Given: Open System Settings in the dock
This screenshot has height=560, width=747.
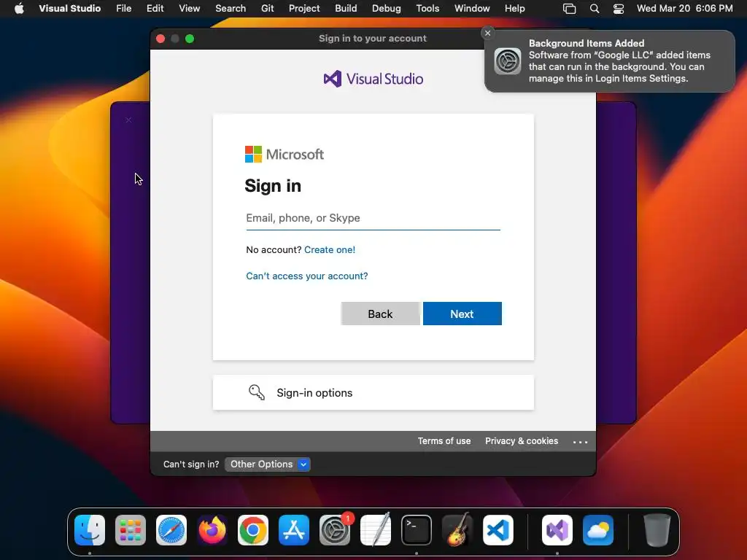Looking at the screenshot, I should [x=335, y=530].
